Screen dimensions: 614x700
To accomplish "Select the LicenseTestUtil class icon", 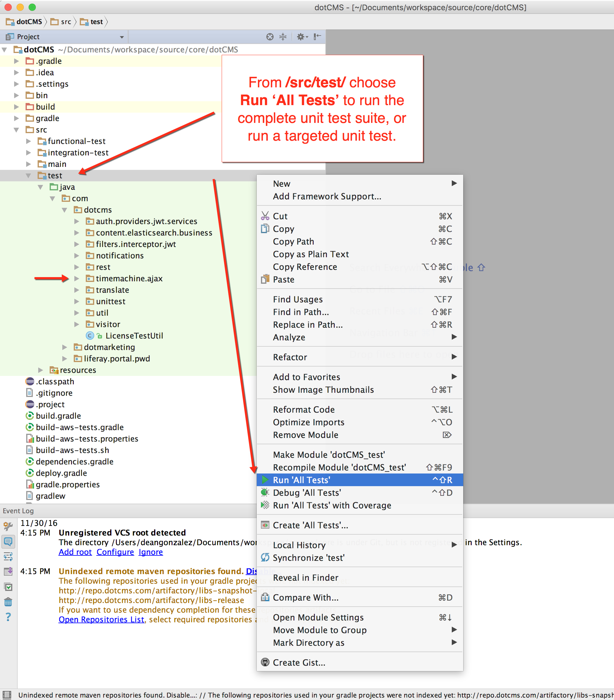I will [90, 336].
